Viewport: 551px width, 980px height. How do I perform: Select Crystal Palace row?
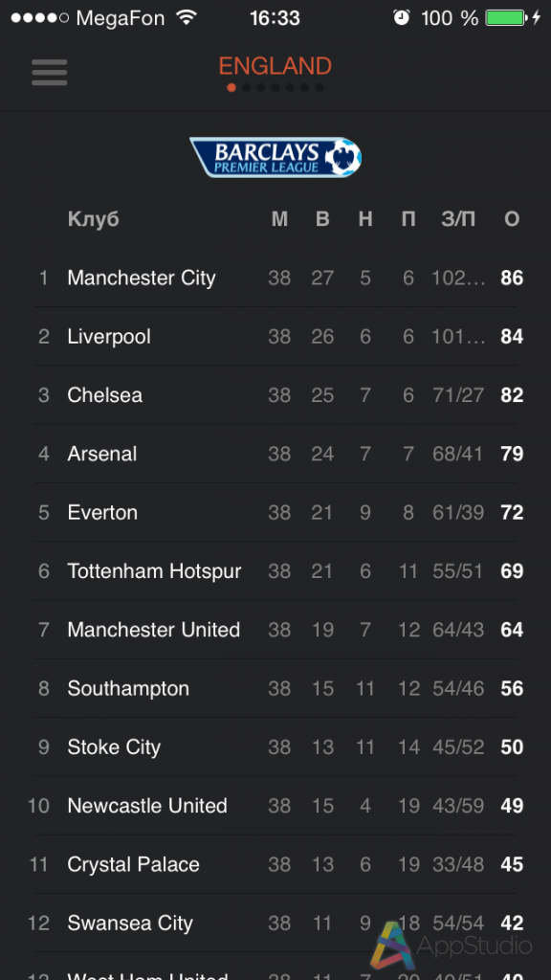275,865
